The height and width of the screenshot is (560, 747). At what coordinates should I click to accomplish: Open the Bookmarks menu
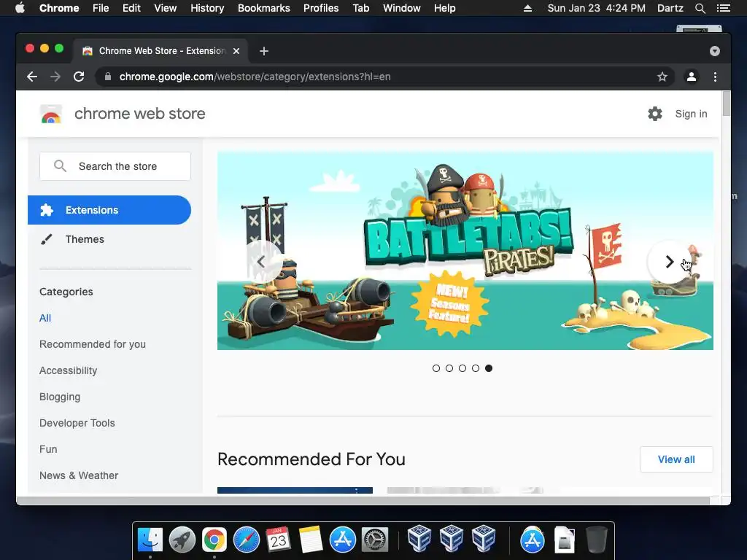(264, 8)
